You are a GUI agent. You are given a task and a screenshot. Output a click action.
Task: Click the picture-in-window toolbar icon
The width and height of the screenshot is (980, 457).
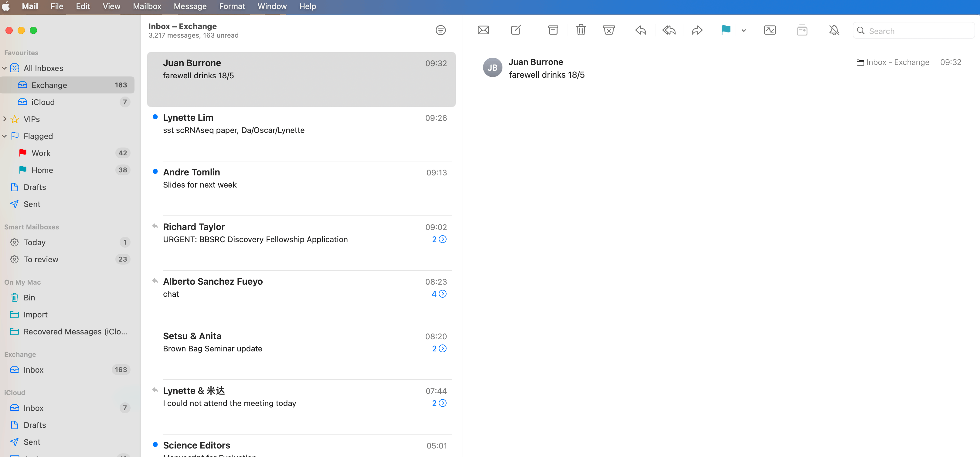770,30
